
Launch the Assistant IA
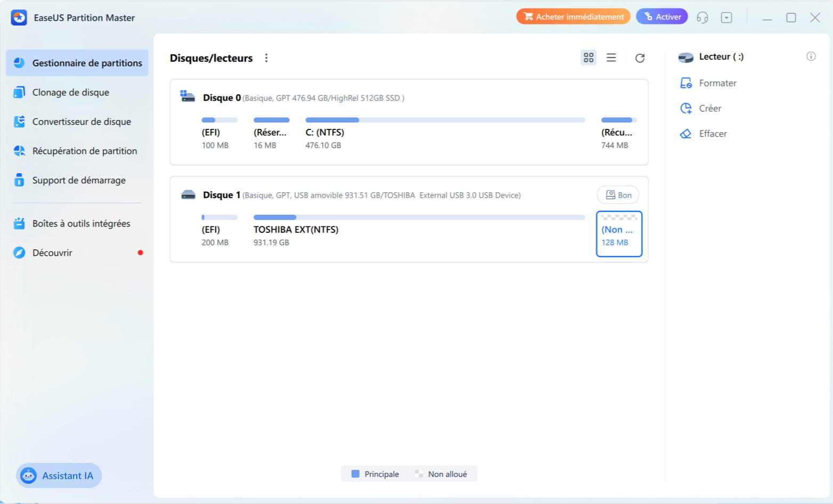pos(59,476)
